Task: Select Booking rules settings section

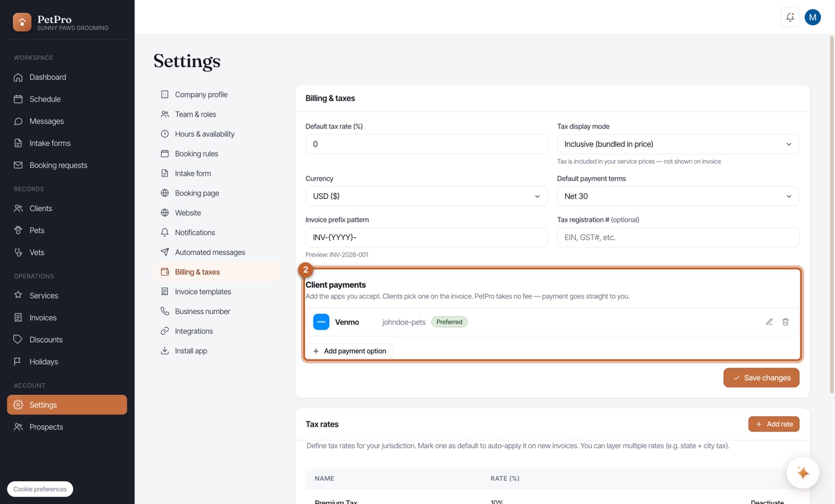Action: tap(217, 154)
